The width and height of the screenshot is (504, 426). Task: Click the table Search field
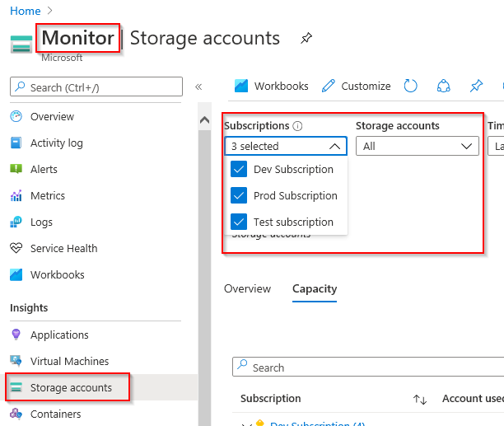(368, 367)
